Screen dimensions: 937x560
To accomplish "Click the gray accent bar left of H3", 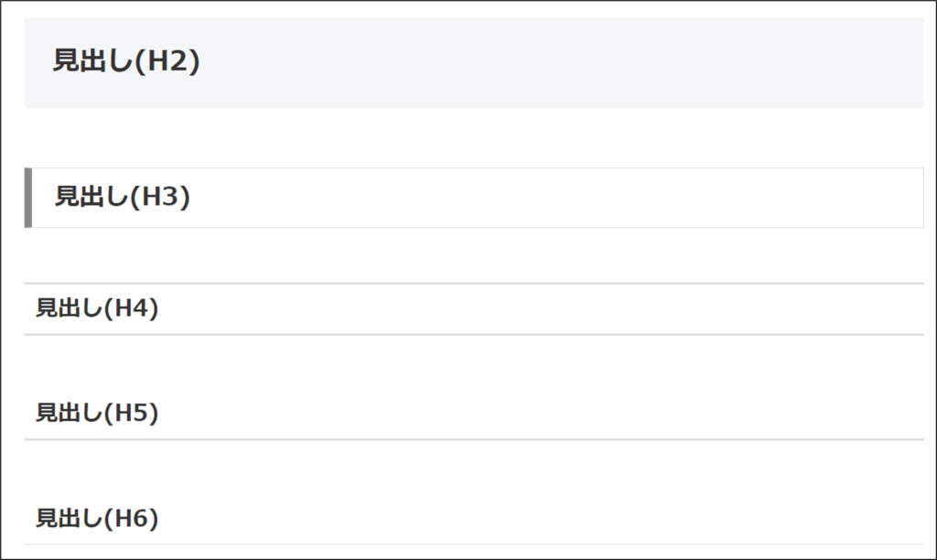I will click(x=28, y=198).
